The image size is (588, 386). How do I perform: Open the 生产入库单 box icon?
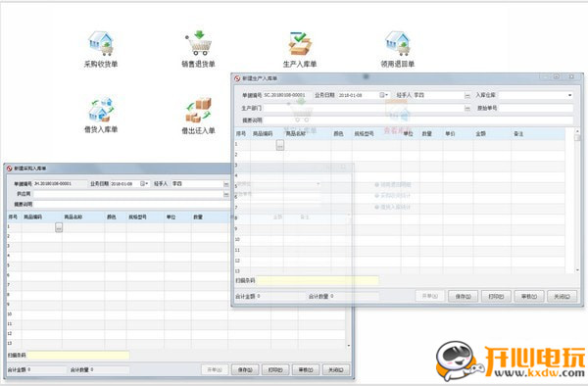[x=300, y=43]
